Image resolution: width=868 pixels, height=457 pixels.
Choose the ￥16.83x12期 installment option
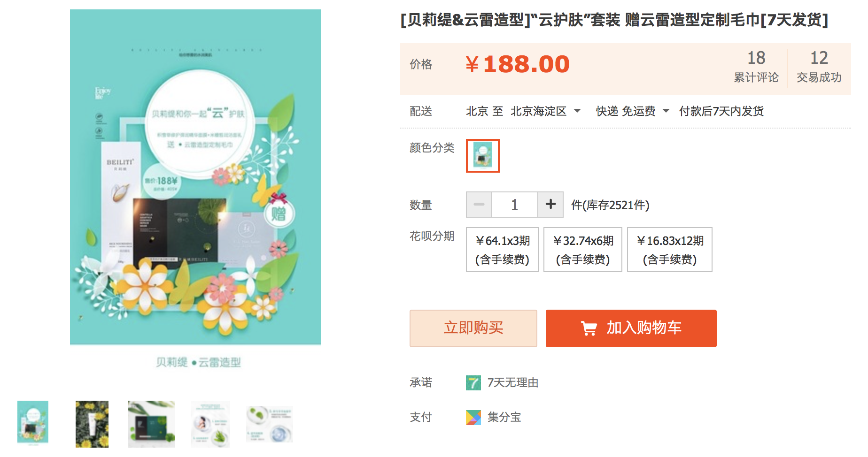669,250
